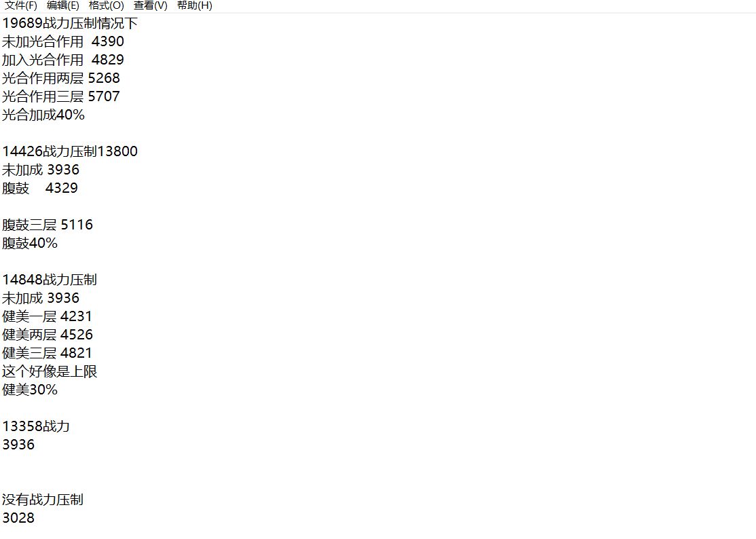Open the 编辑(E) menu
756x539 pixels.
(x=63, y=6)
